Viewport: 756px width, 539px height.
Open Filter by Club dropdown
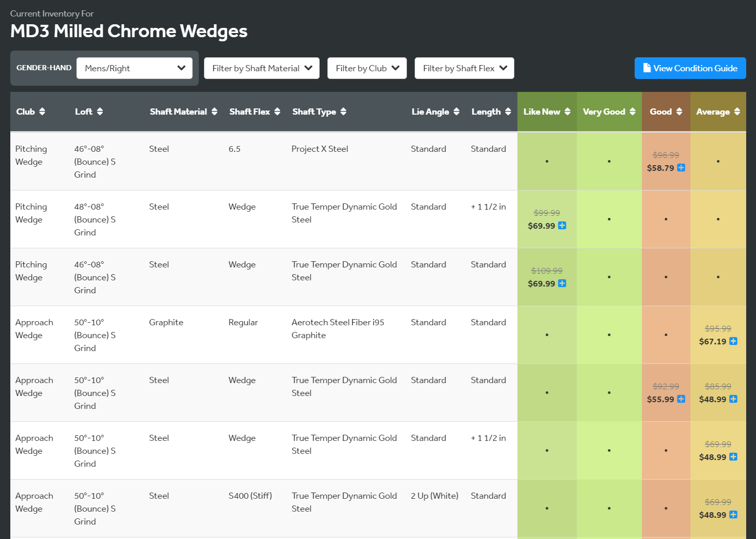pos(367,68)
